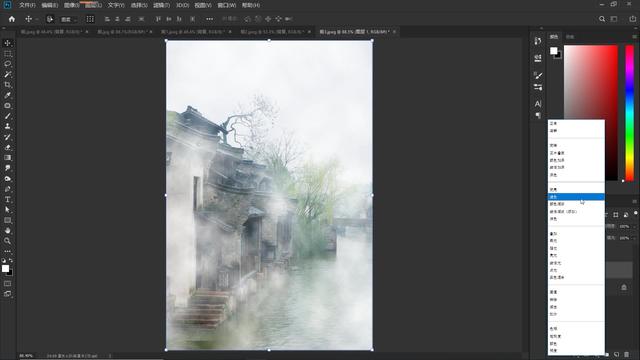Select the Eyedropper tool
This screenshot has width=640, height=360.
[x=7, y=96]
